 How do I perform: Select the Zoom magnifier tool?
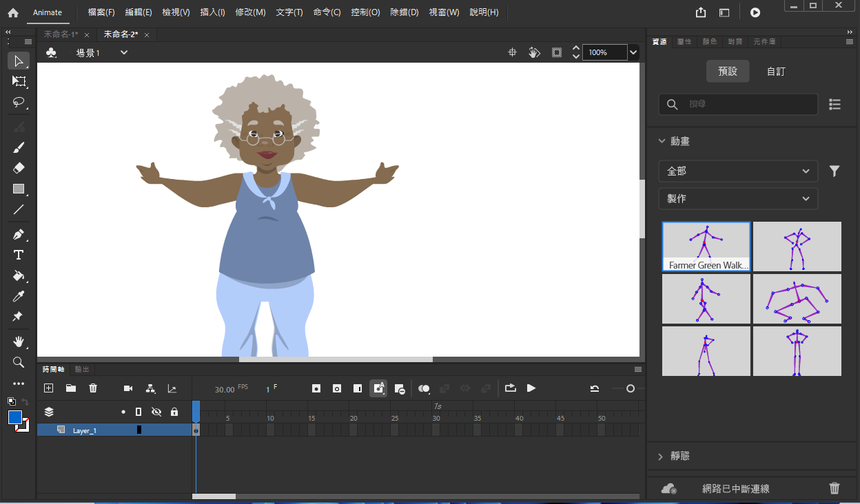19,362
